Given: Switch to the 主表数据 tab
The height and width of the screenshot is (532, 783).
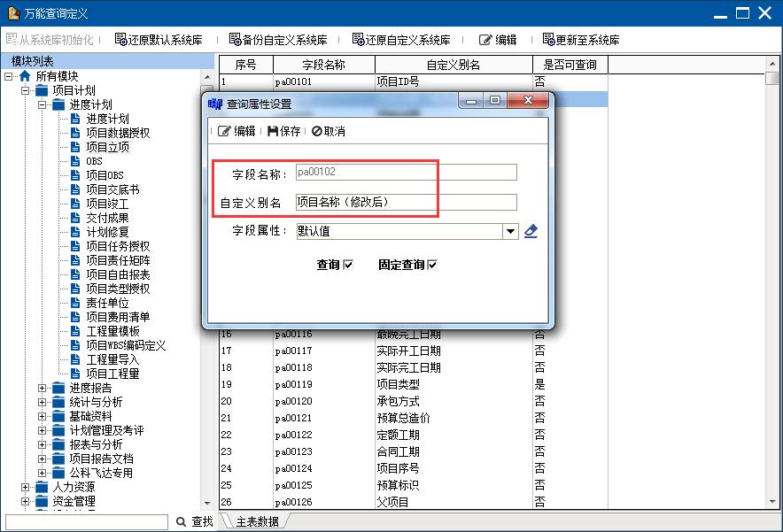Looking at the screenshot, I should pyautogui.click(x=257, y=521).
